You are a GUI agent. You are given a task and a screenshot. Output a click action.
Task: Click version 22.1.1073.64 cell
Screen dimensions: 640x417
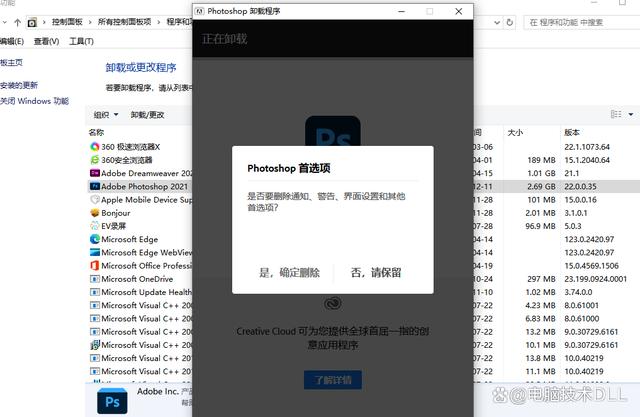tap(587, 146)
